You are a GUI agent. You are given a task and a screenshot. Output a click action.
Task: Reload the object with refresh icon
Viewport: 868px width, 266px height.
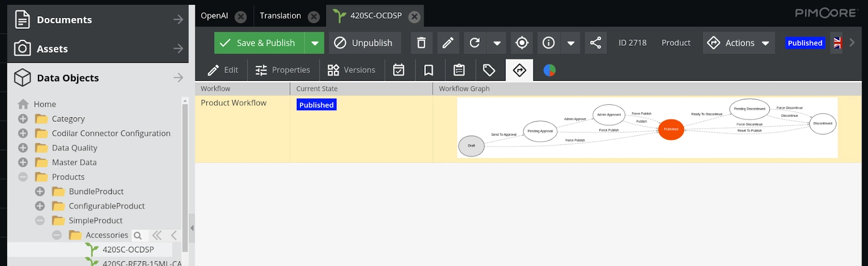click(475, 43)
